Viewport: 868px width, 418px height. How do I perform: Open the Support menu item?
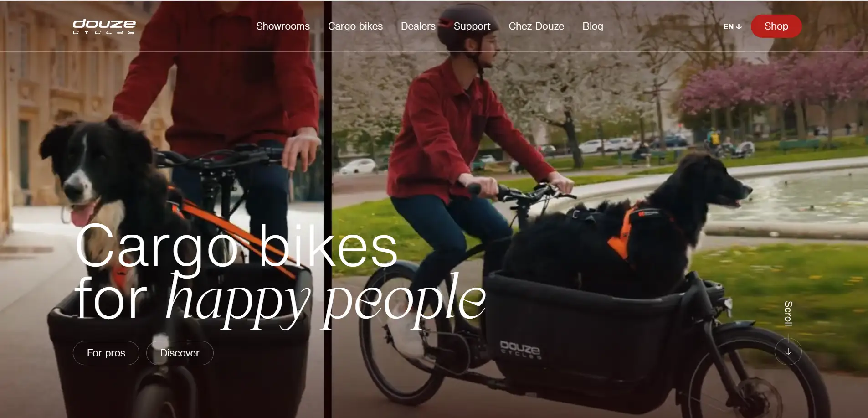pyautogui.click(x=472, y=26)
